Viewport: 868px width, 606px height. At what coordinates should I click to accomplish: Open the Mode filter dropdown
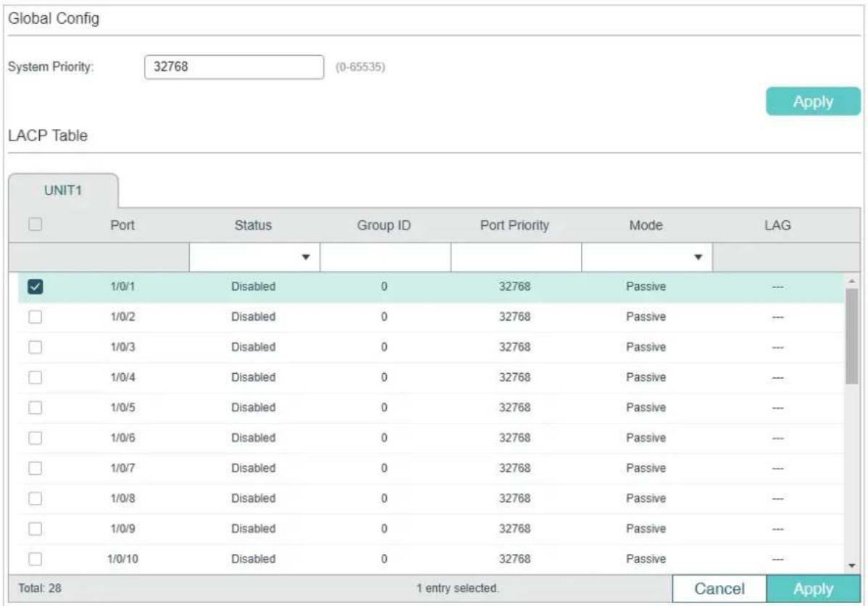tap(646, 257)
